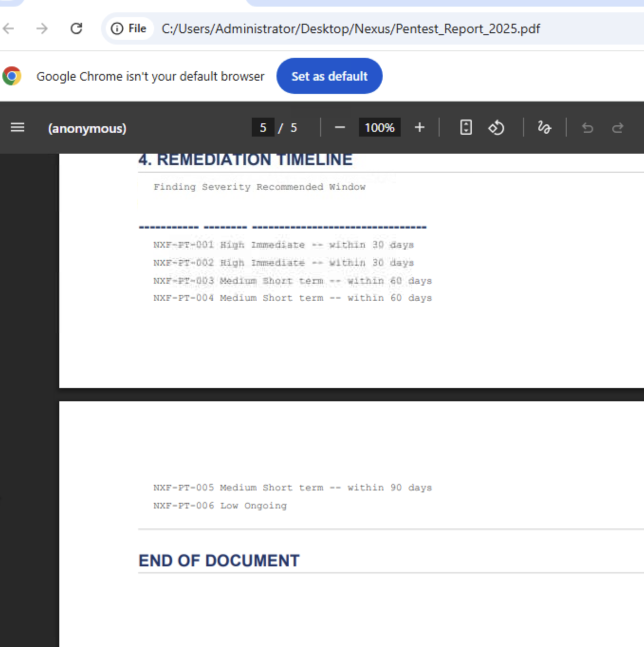Click the zoom in plus icon
The image size is (644, 647).
pos(419,128)
